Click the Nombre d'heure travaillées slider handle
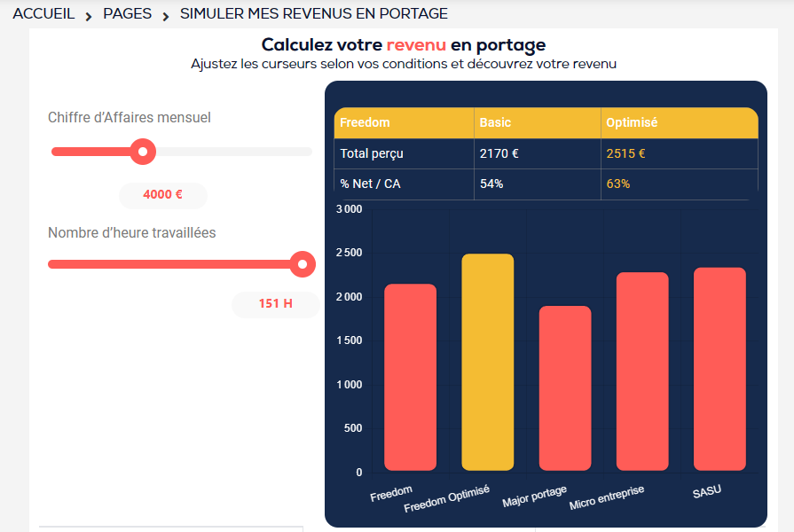Image resolution: width=794 pixels, height=532 pixels. pos(303,263)
